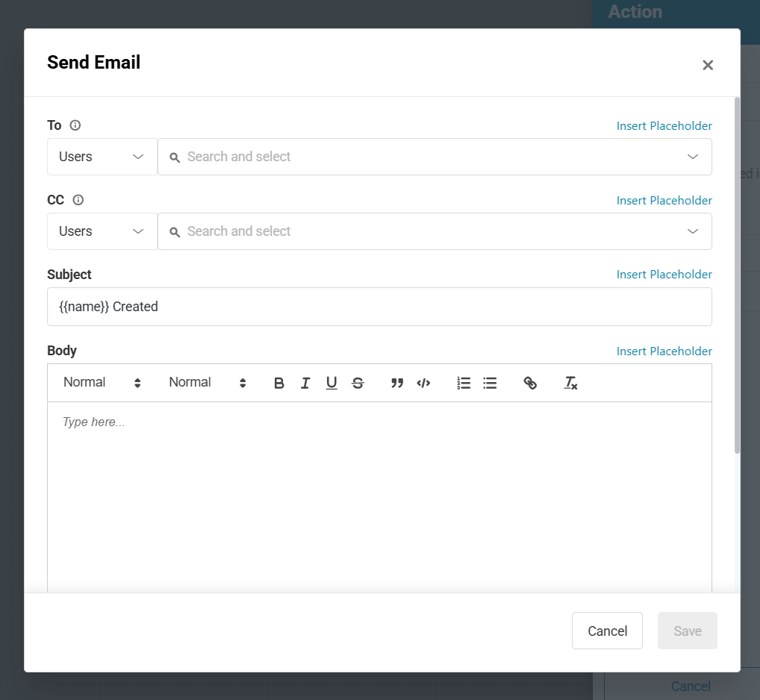Open the To recipient type Users dropdown
The image size is (760, 700).
(102, 157)
